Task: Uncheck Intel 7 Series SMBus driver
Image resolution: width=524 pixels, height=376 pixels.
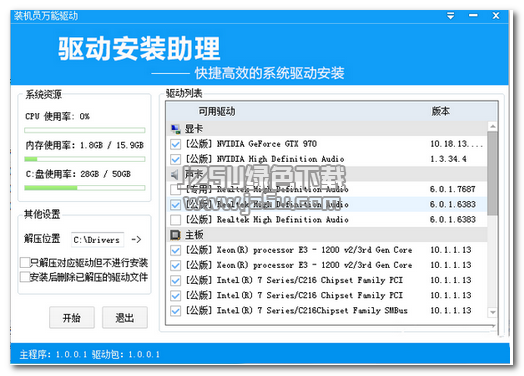Action: (175, 311)
